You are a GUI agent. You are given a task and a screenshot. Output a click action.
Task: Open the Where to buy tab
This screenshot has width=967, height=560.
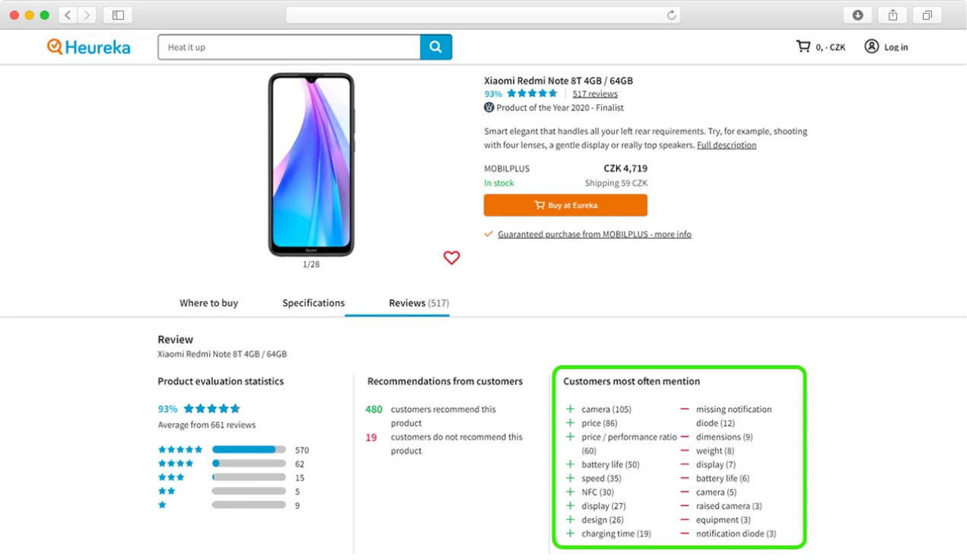pos(208,302)
